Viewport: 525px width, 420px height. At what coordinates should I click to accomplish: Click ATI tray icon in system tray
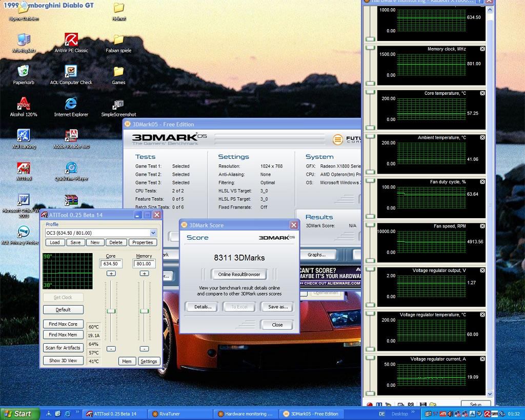(x=443, y=414)
